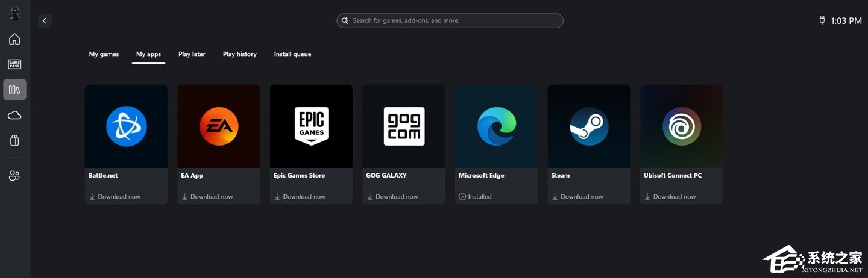Open the Microsoft Edge tile logo
The image size is (868, 278).
(496, 126)
